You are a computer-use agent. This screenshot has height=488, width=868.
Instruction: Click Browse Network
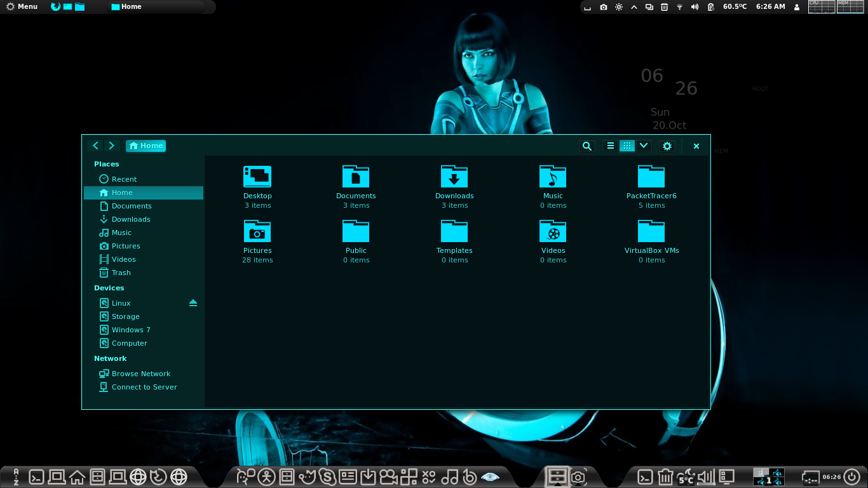[x=144, y=374]
